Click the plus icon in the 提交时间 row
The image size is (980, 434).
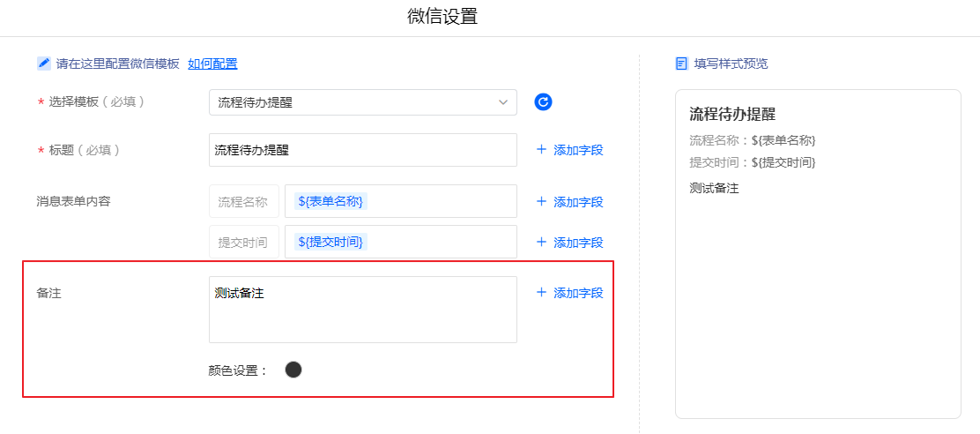pyautogui.click(x=541, y=242)
